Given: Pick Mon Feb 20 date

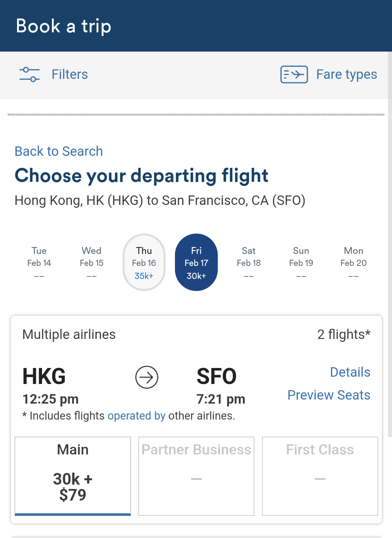Looking at the screenshot, I should [x=354, y=262].
